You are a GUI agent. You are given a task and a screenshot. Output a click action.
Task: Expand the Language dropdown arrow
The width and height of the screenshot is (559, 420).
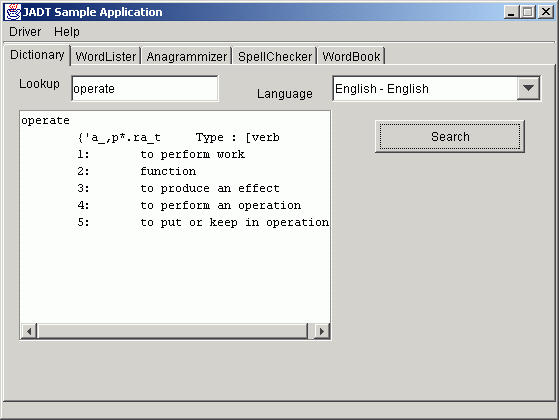pyautogui.click(x=528, y=88)
